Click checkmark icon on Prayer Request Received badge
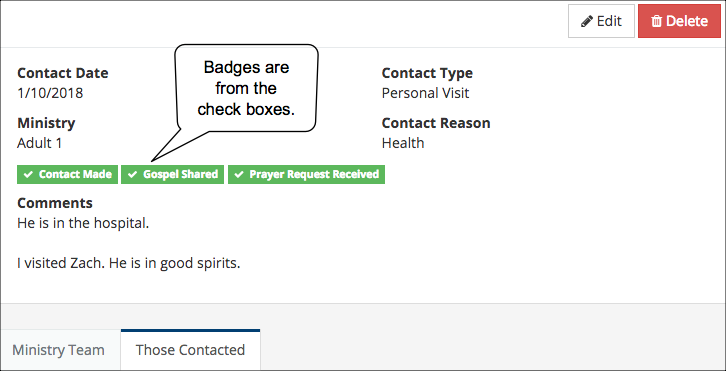726x371 pixels. click(239, 175)
